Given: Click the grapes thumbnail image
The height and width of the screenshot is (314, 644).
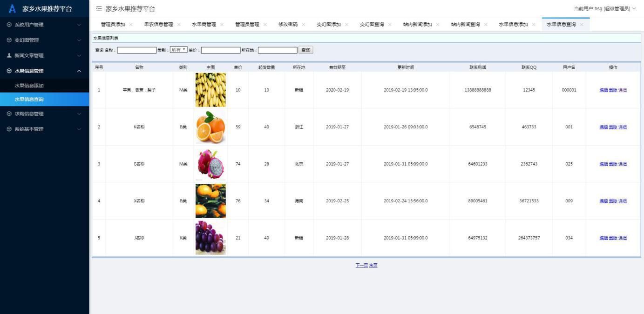Looking at the screenshot, I should click(x=210, y=238).
